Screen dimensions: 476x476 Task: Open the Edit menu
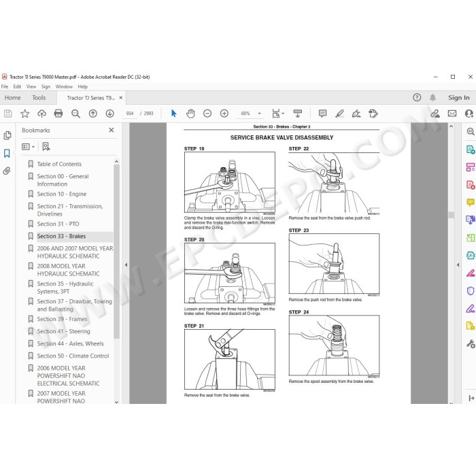(17, 86)
